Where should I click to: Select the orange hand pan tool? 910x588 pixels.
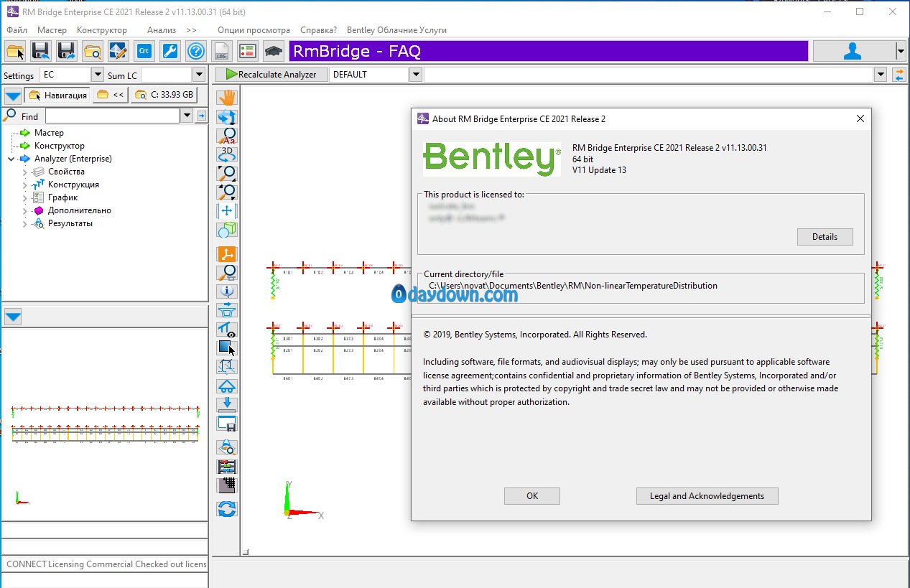[227, 97]
